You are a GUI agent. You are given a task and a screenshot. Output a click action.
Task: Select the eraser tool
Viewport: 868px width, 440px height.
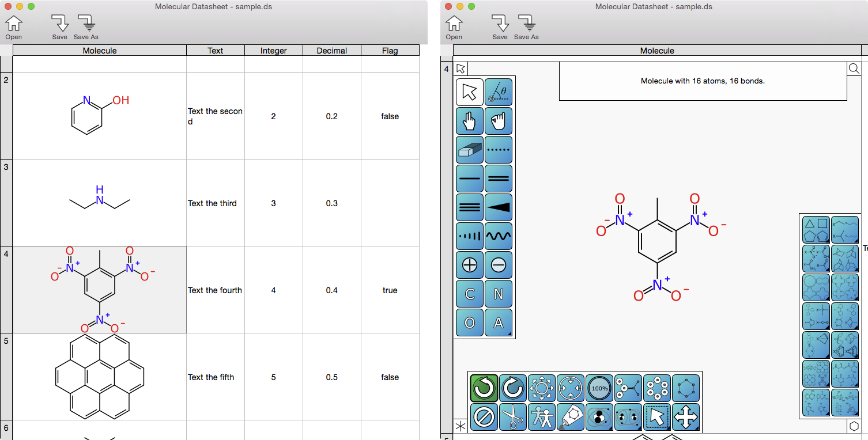pos(469,150)
